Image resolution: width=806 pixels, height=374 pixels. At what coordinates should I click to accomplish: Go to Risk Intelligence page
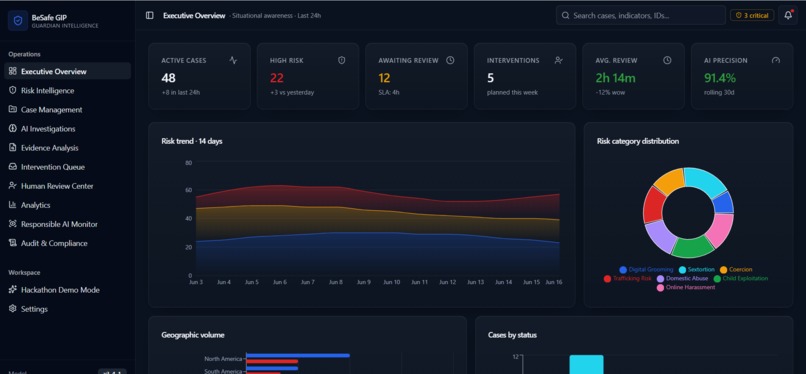(67, 90)
